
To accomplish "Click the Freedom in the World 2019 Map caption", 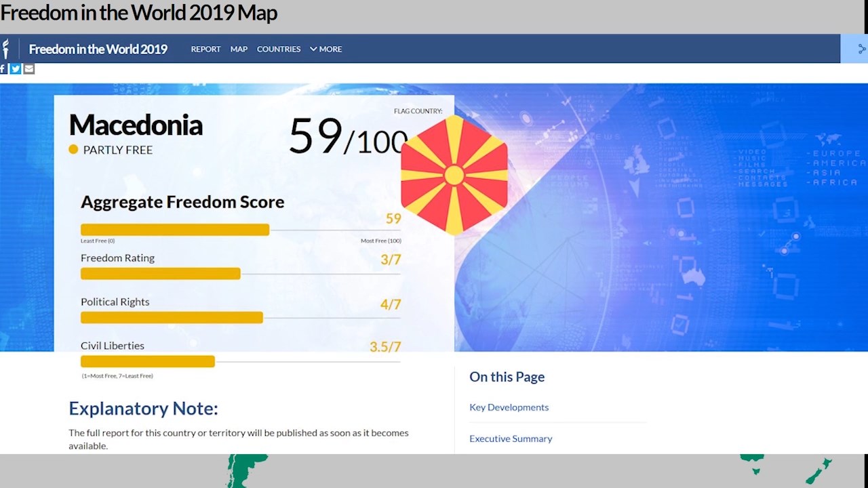I will click(139, 13).
